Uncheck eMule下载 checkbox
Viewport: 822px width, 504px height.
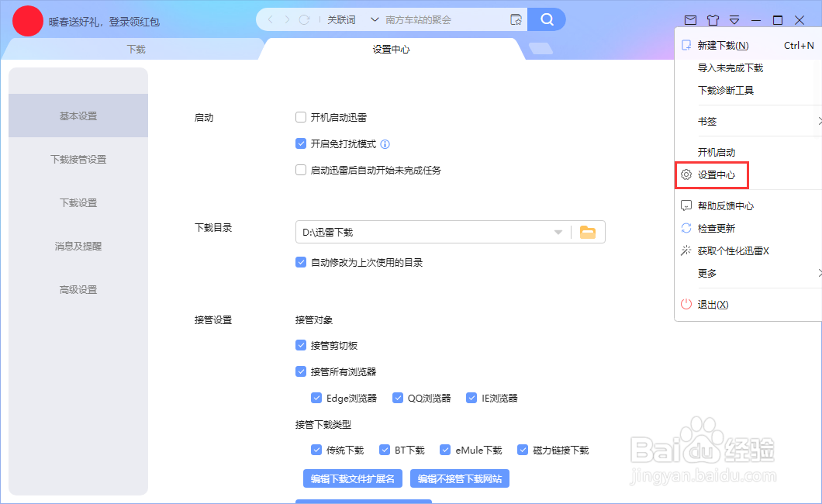446,450
